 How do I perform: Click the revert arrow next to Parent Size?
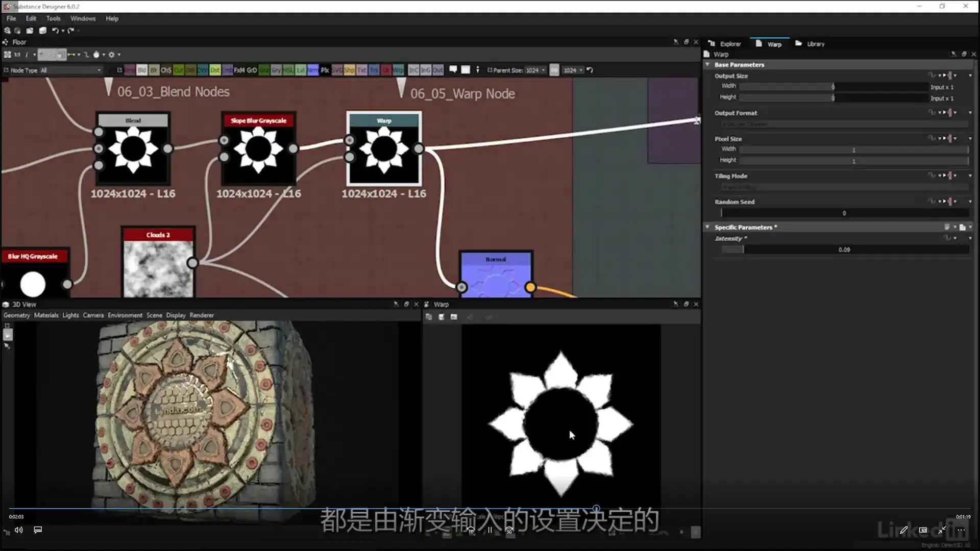tap(590, 70)
